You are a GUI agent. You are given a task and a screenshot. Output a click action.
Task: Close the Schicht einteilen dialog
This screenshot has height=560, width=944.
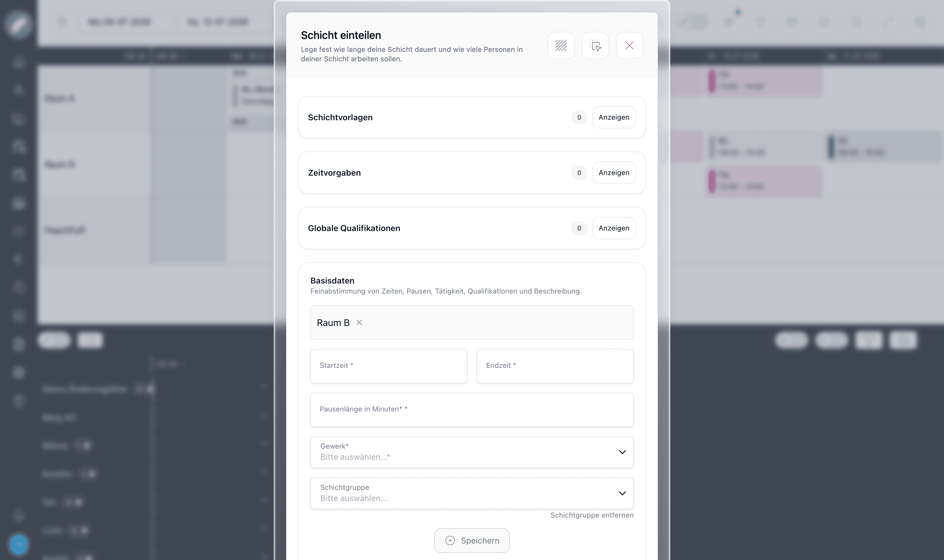click(629, 45)
